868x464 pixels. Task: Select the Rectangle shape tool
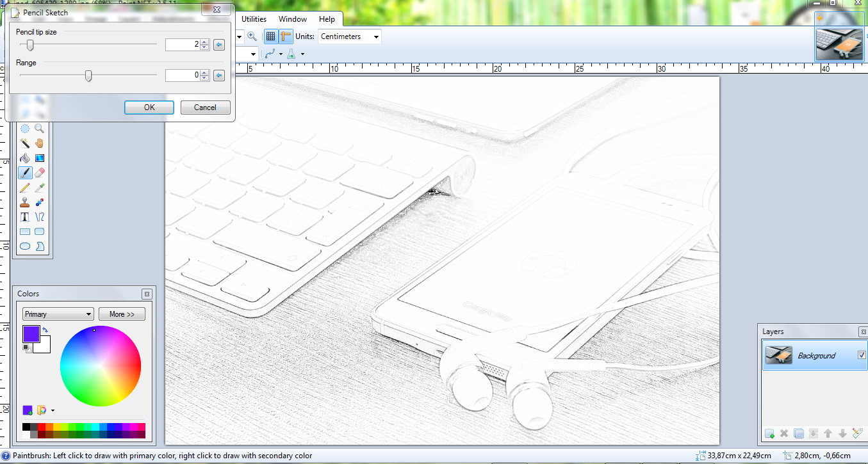[x=25, y=232]
